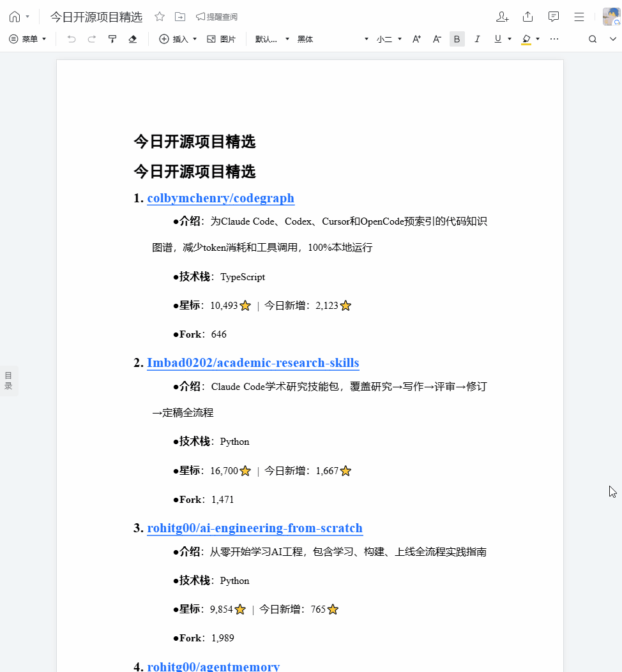The width and height of the screenshot is (622, 672).
Task: Click the 16,700 star count
Action: tap(224, 470)
